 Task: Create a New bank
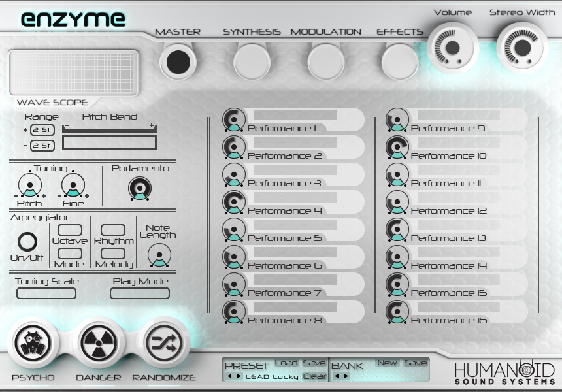[x=387, y=363]
